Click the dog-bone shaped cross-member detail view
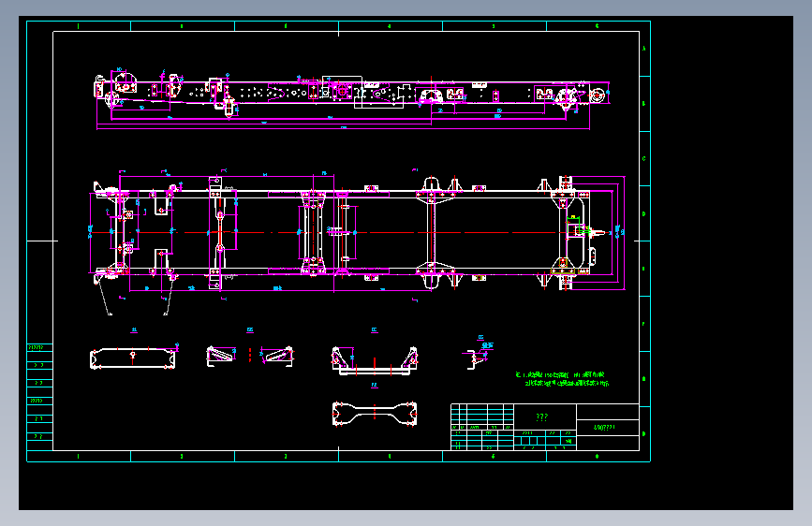 pyautogui.click(x=375, y=415)
